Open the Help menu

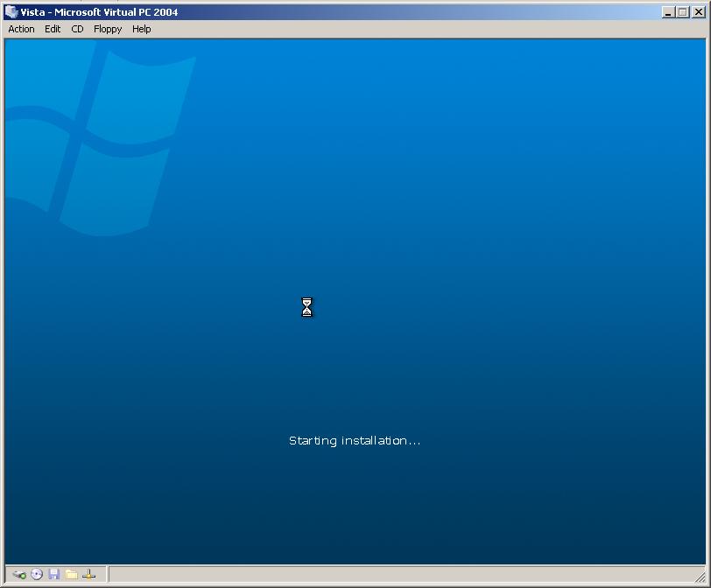(x=142, y=29)
